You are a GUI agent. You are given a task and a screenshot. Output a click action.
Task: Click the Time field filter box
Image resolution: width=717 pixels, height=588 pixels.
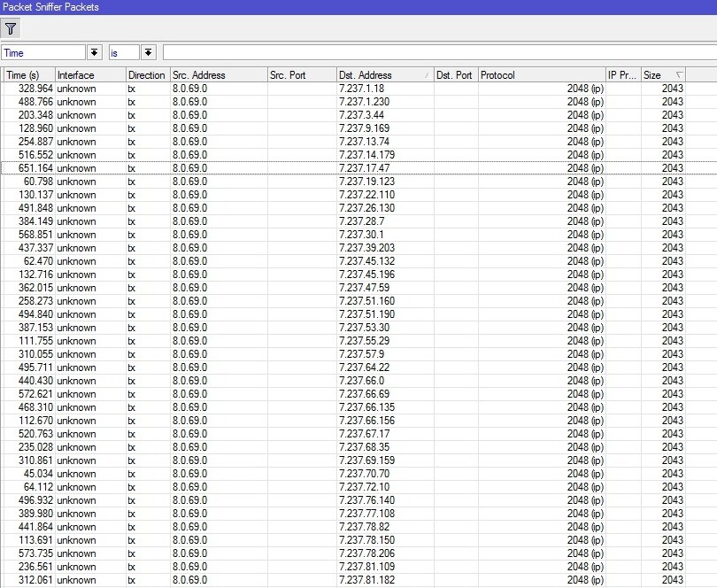(43, 52)
